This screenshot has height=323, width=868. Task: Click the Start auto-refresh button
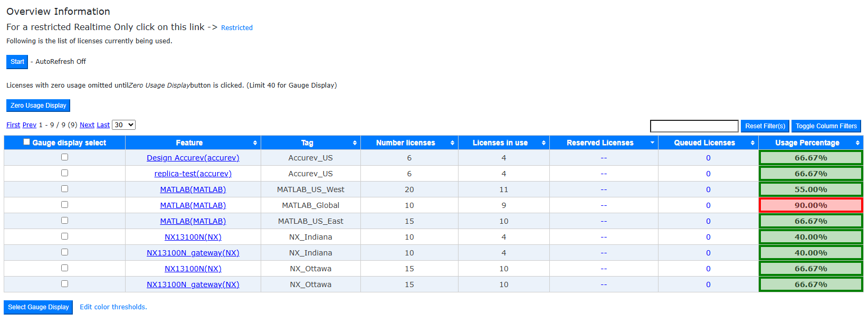[17, 62]
